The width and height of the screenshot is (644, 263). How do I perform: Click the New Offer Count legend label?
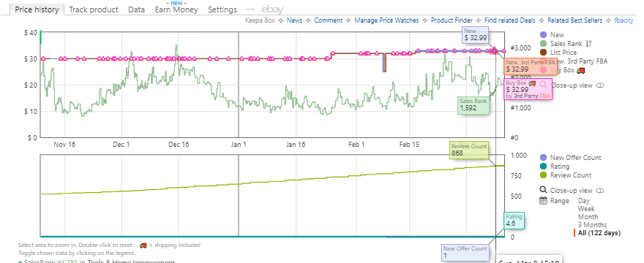point(575,158)
